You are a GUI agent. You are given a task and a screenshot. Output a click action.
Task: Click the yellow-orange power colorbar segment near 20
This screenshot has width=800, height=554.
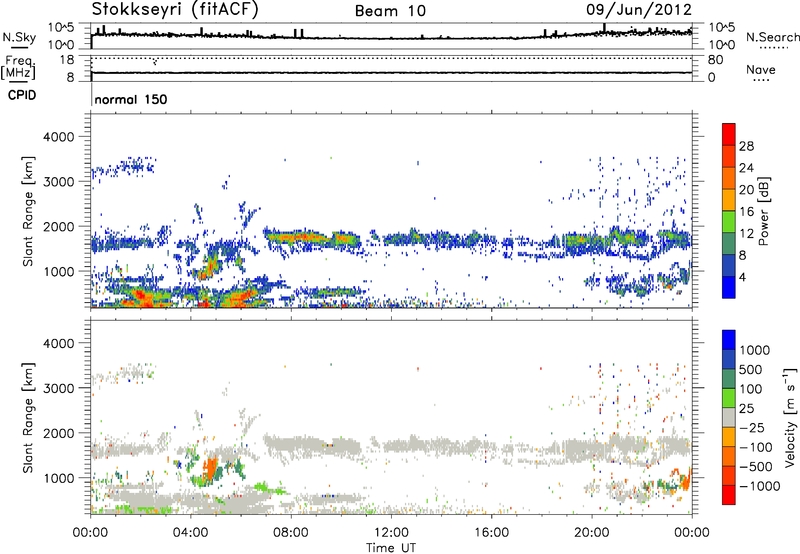pos(729,199)
